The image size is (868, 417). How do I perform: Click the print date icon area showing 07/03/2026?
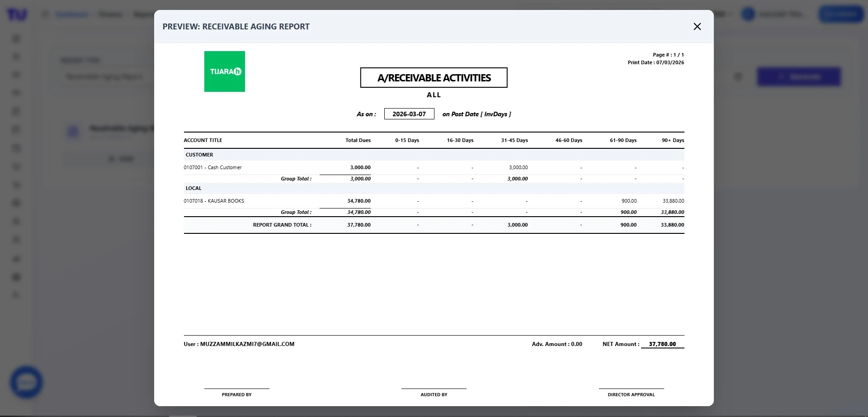(x=656, y=62)
